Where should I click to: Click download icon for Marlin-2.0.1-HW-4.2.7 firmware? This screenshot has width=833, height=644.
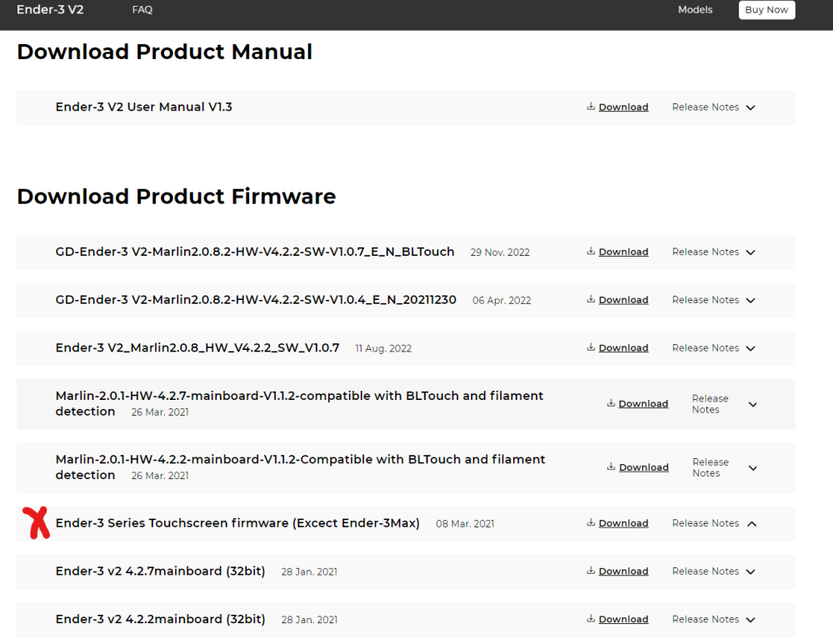pos(611,403)
